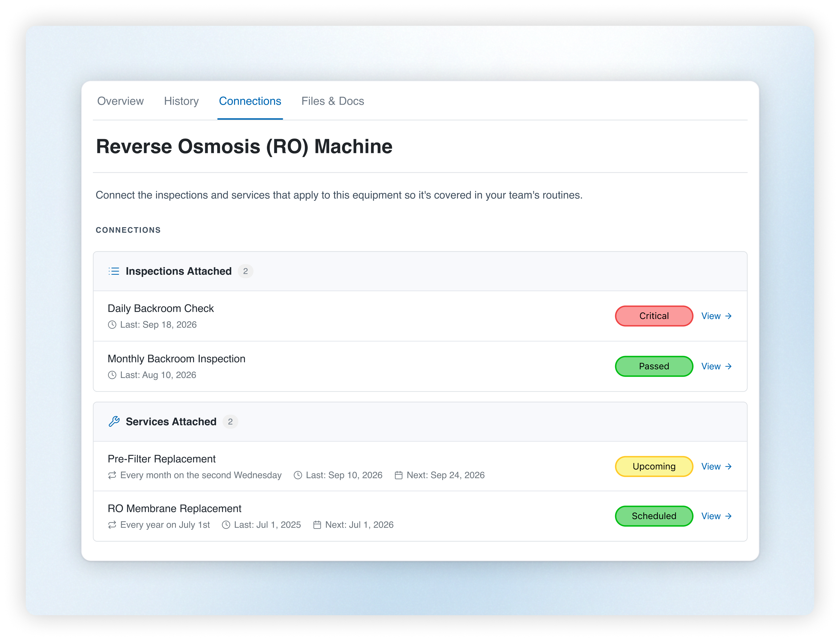Image resolution: width=840 pixels, height=641 pixels.
Task: Click the calendar icon next to Next: Sep 24, 2026
Action: click(398, 475)
